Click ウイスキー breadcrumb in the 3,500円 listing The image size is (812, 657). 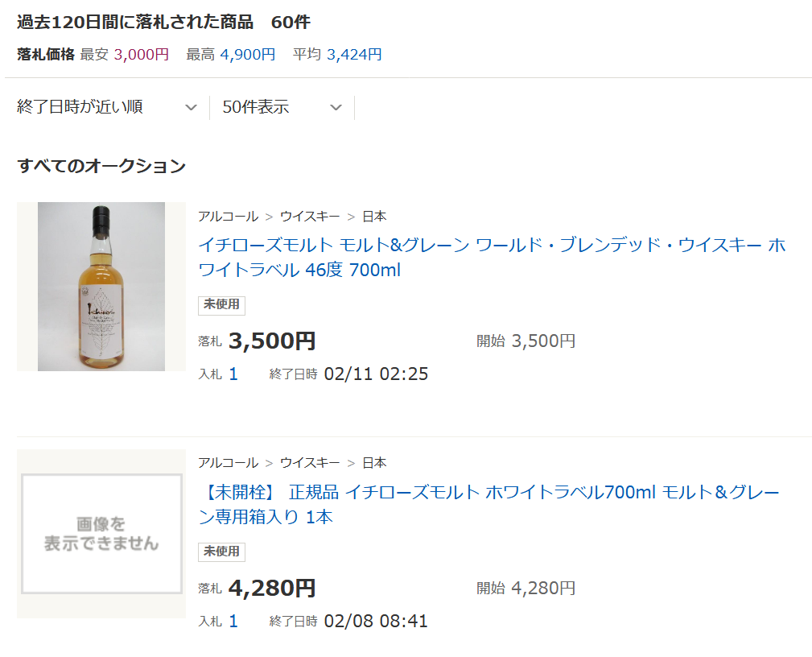pyautogui.click(x=310, y=216)
